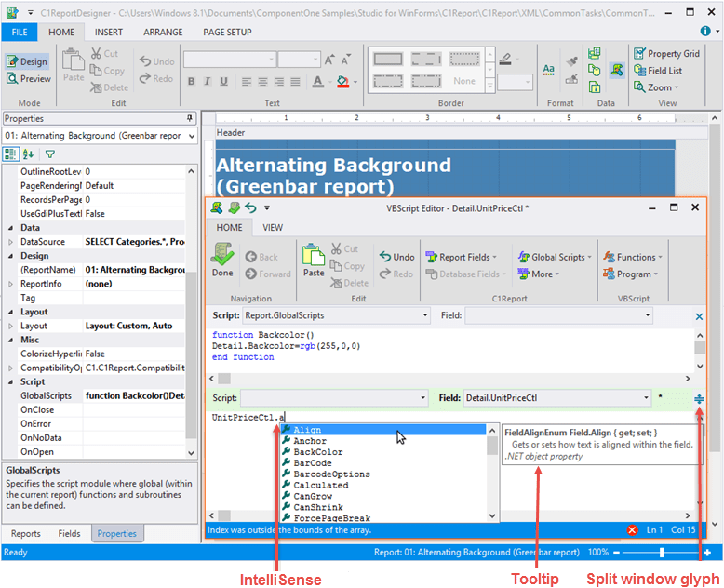The width and height of the screenshot is (724, 588).
Task: Click Done in VBScript Editor
Action: click(x=222, y=260)
